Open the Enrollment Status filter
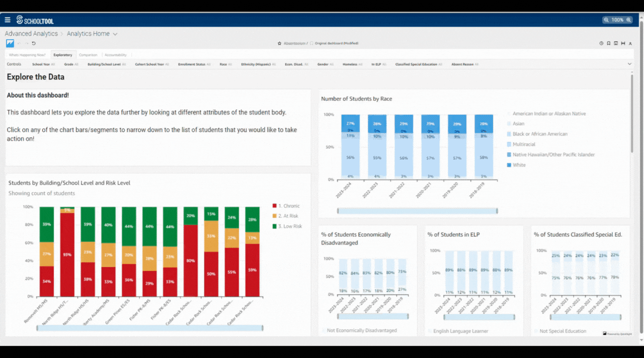This screenshot has height=358, width=644. (194, 64)
